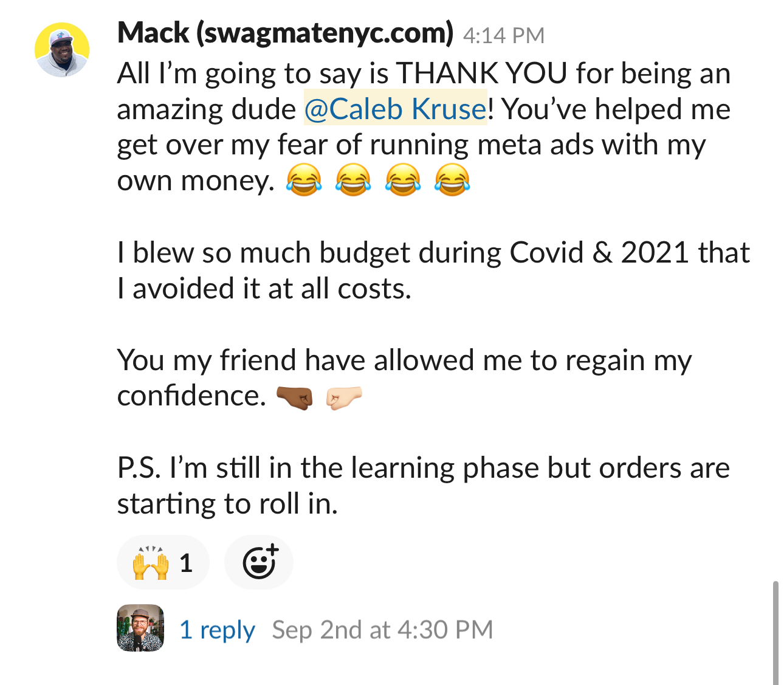Click the Sep 2nd at 4:30 PM timestamp
The image size is (784, 685).
coord(382,630)
